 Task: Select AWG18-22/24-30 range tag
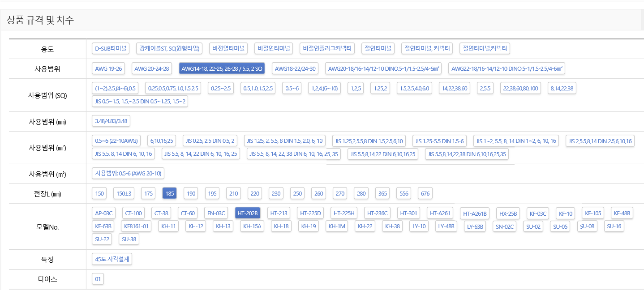tap(295, 68)
